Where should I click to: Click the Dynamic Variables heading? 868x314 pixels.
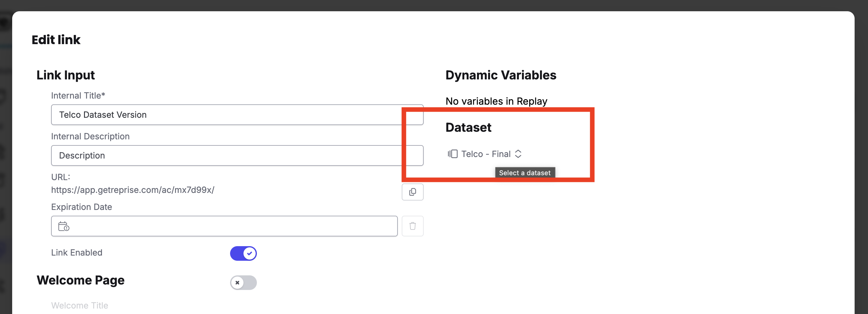click(x=500, y=75)
